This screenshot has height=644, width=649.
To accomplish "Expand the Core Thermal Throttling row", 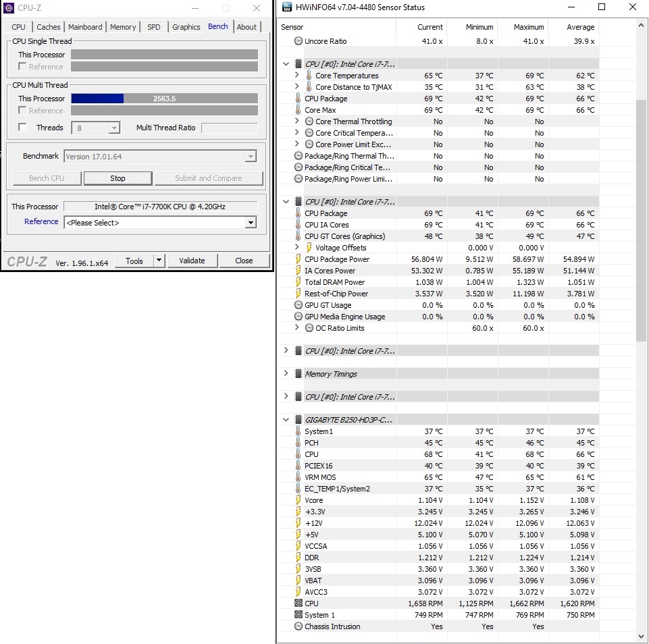I will [296, 122].
